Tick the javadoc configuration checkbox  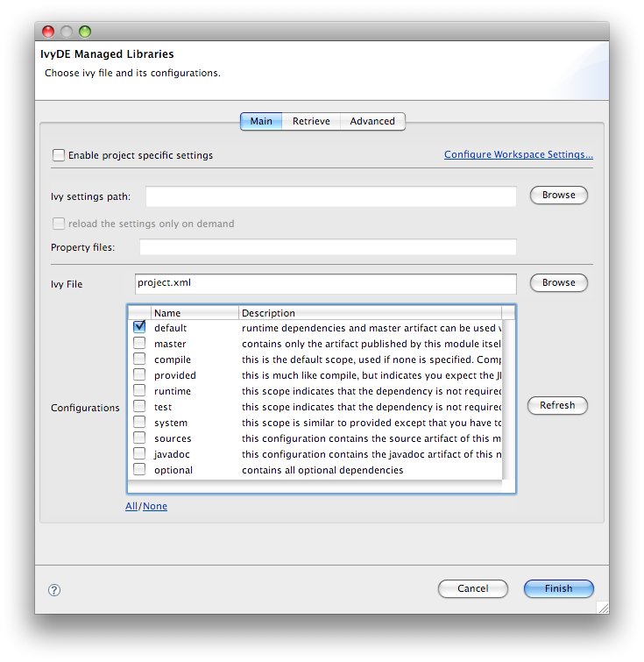139,454
